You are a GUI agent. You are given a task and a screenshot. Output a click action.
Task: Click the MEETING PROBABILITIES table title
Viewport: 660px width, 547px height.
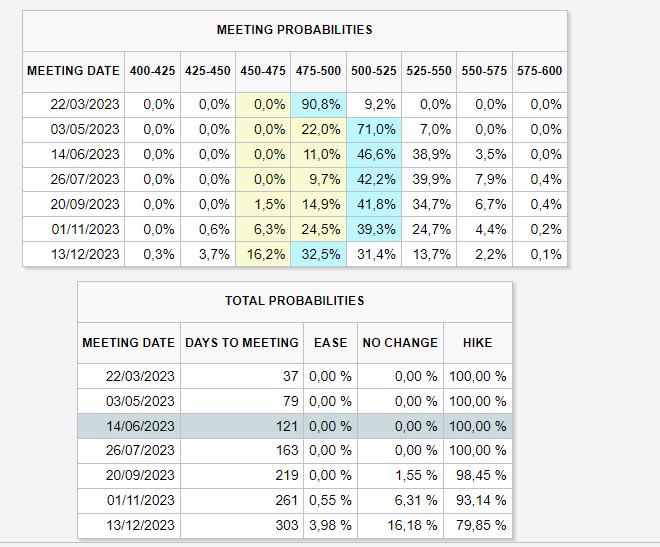click(x=295, y=30)
